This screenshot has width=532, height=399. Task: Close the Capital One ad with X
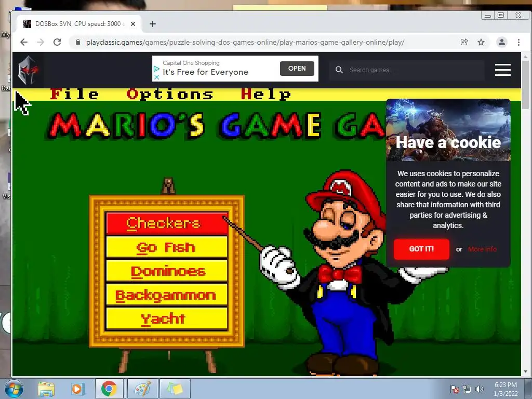click(156, 77)
